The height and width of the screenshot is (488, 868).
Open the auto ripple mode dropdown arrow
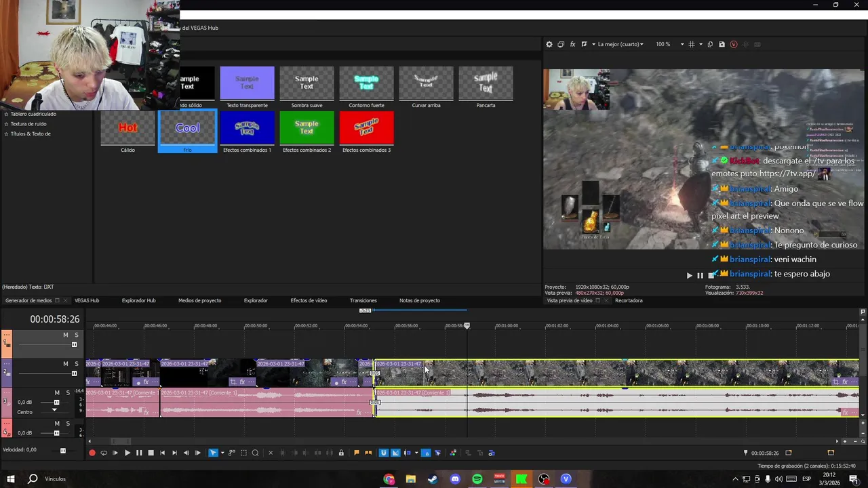point(416,453)
